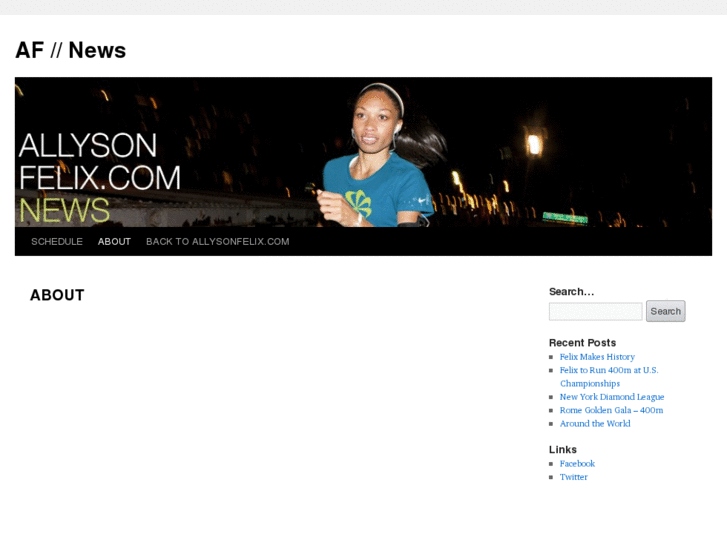Open the New York Diamond League post
The image size is (727, 545).
click(612, 397)
